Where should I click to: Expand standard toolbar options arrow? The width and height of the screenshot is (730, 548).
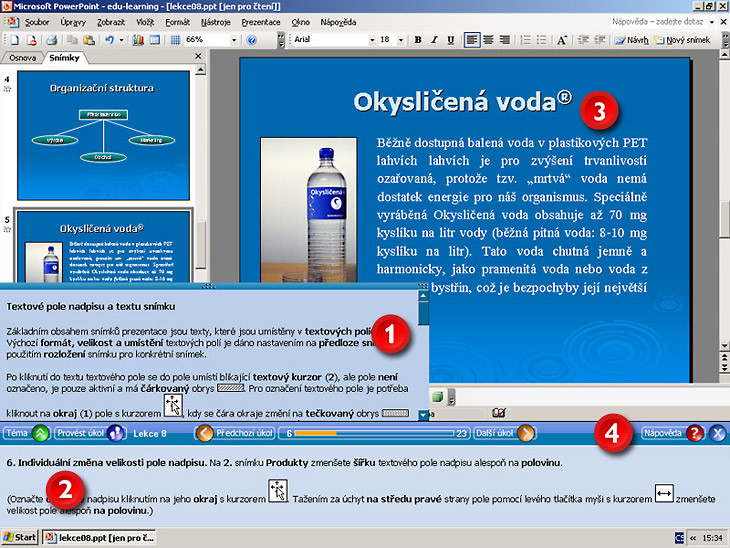point(281,40)
